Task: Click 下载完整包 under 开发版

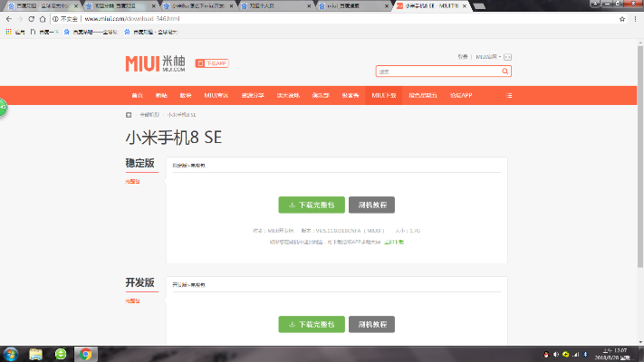Action: [x=311, y=324]
